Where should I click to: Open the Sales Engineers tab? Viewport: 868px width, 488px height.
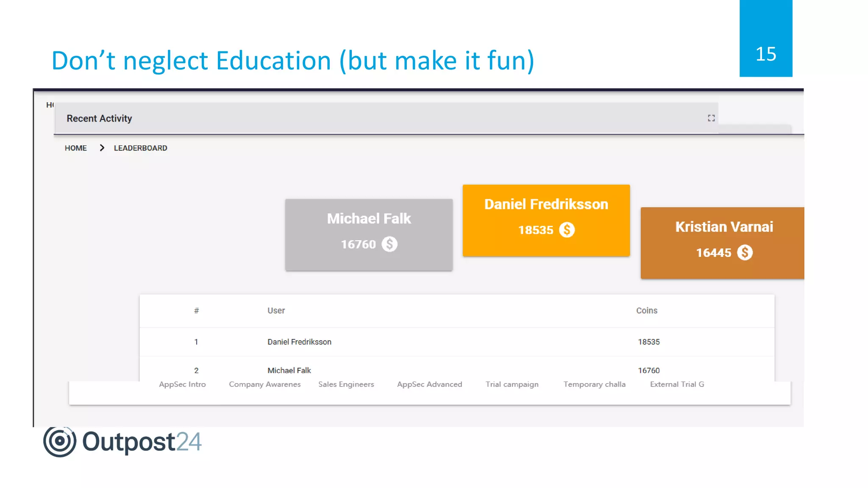(346, 384)
